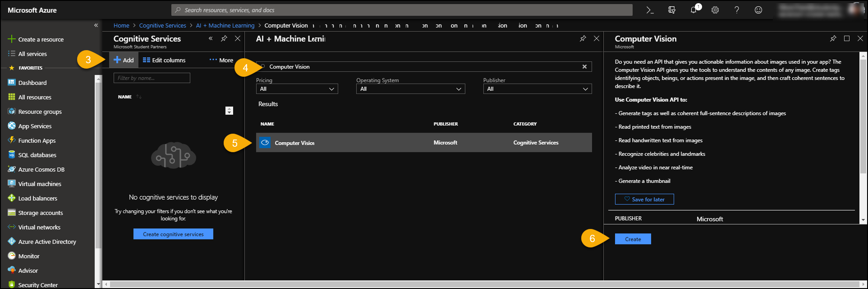
Task: Click the Azure Active Directory icon
Action: (12, 241)
